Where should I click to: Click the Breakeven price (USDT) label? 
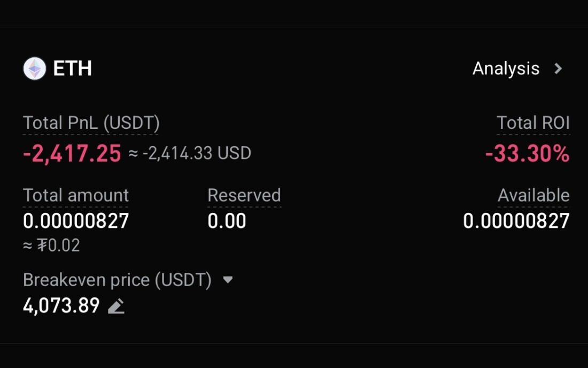117,280
